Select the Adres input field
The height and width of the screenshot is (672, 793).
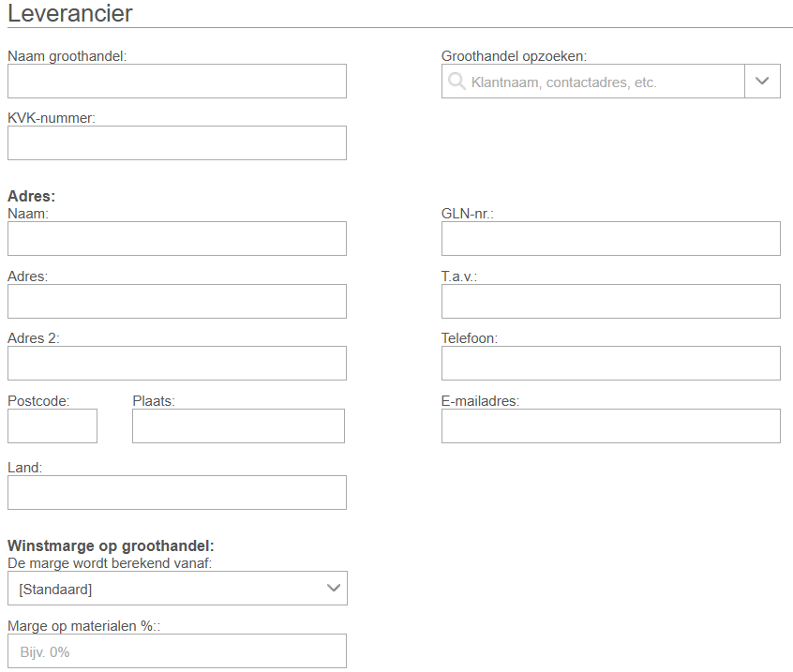coord(177,302)
